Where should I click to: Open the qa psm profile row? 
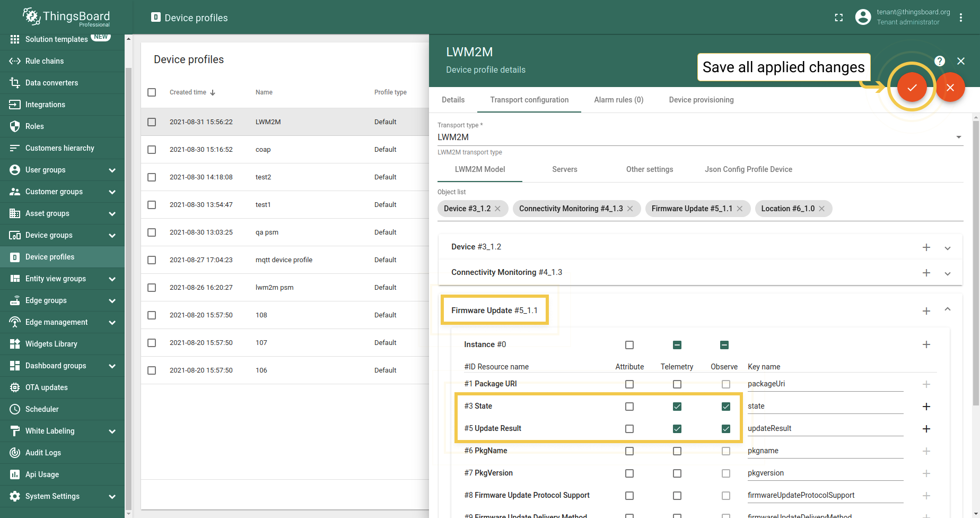285,232
